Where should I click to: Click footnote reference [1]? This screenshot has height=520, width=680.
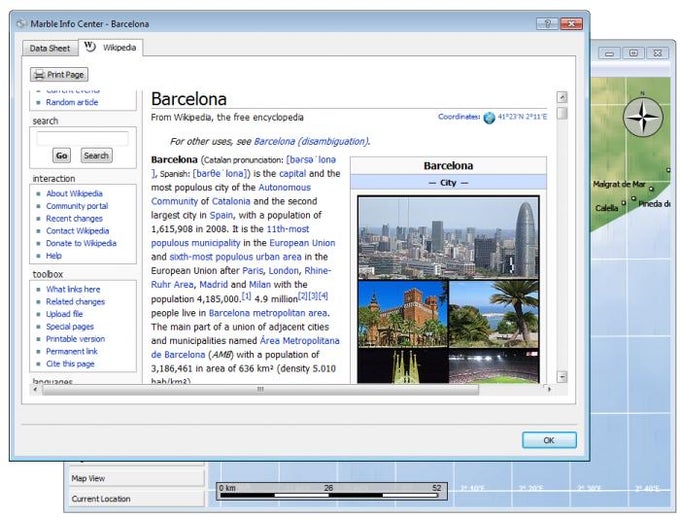pyautogui.click(x=246, y=296)
